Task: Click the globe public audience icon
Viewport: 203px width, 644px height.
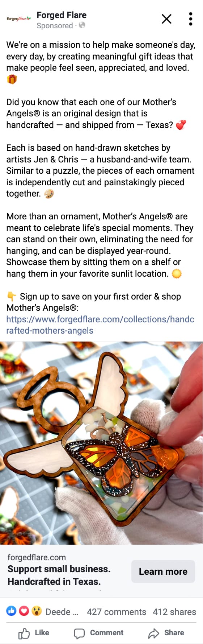Action: click(82, 25)
